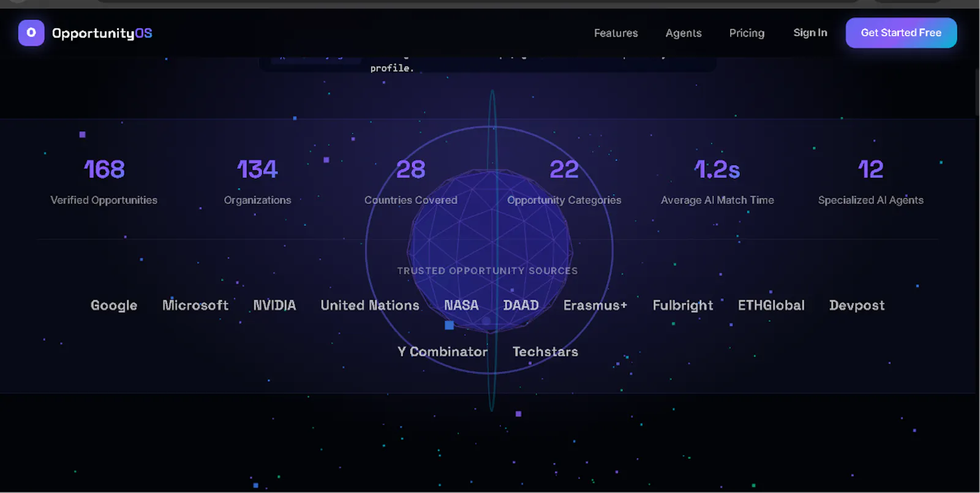Select the 28 statistic number

coord(410,170)
